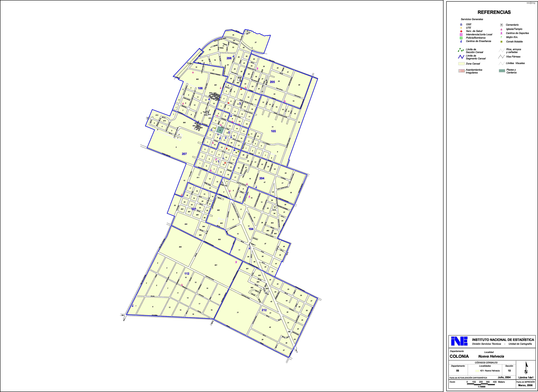Click the pink Iglesia/Templo legend icon
This screenshot has height=392, width=538.
pos(501,29)
